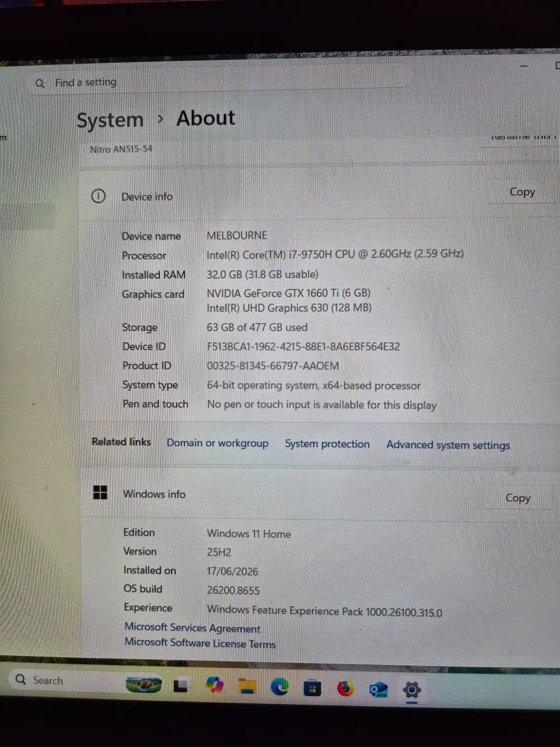Click the Pen and touch row label
The height and width of the screenshot is (747, 560).
(155, 404)
